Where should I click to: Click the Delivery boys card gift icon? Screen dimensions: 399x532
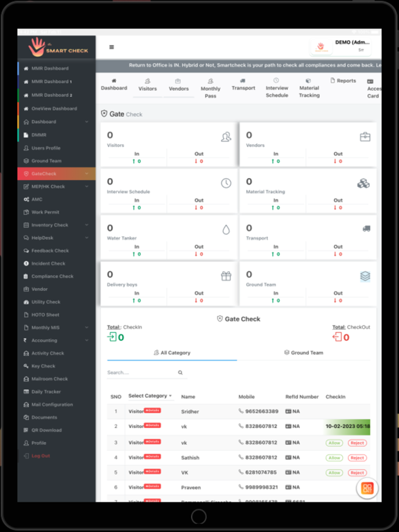pos(226,276)
